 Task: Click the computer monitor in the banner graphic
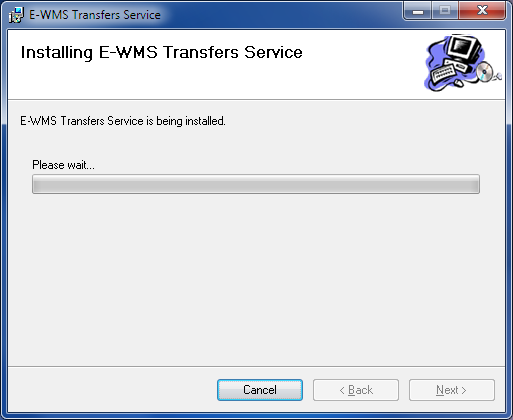464,48
